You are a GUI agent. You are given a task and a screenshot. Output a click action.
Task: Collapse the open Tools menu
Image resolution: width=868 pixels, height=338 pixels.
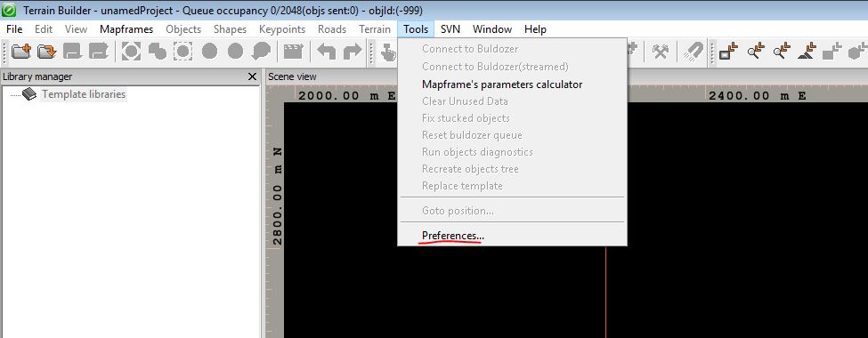tap(417, 29)
